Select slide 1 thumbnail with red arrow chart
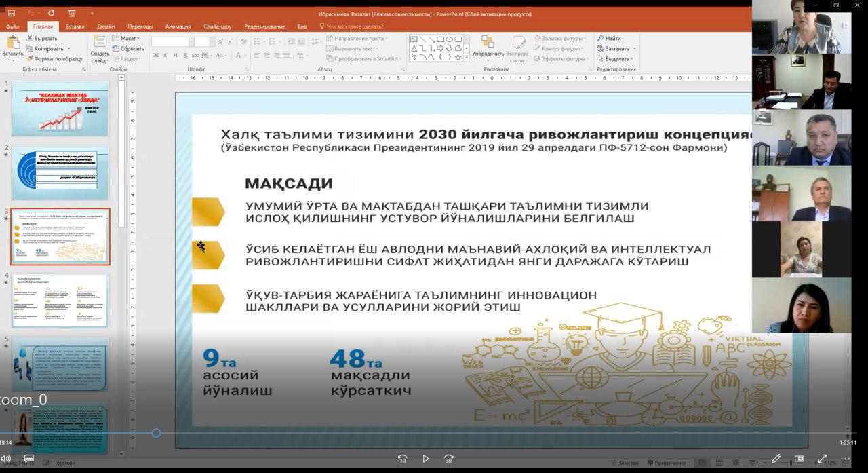Image resolution: width=868 pixels, height=473 pixels. click(x=60, y=109)
